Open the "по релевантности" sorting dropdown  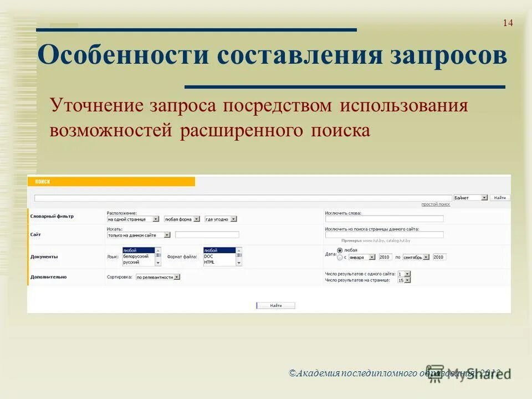pos(176,278)
